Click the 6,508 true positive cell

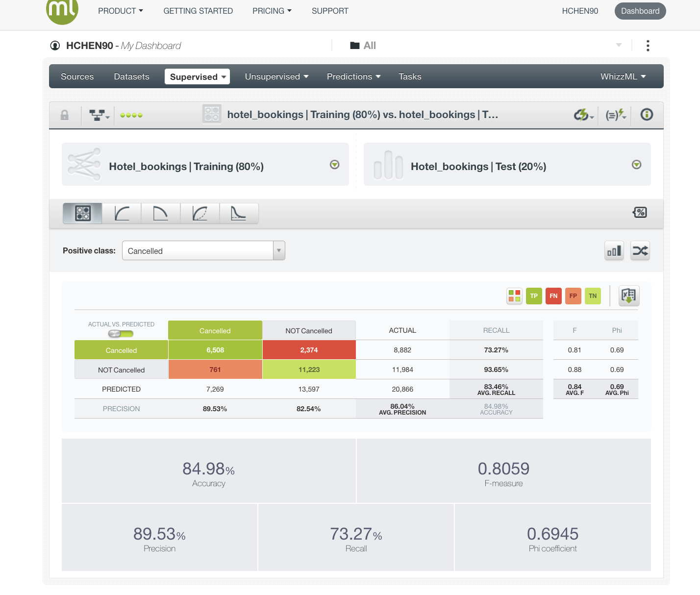(215, 350)
